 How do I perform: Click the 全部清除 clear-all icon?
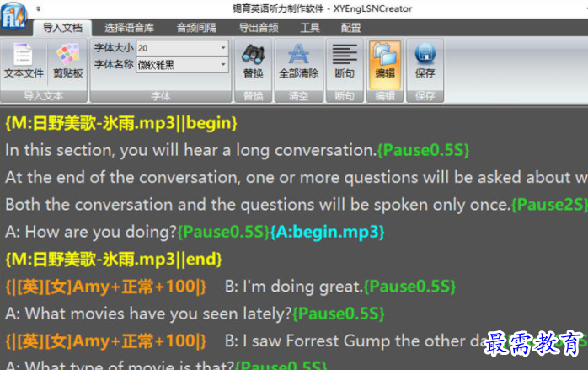pyautogui.click(x=298, y=56)
